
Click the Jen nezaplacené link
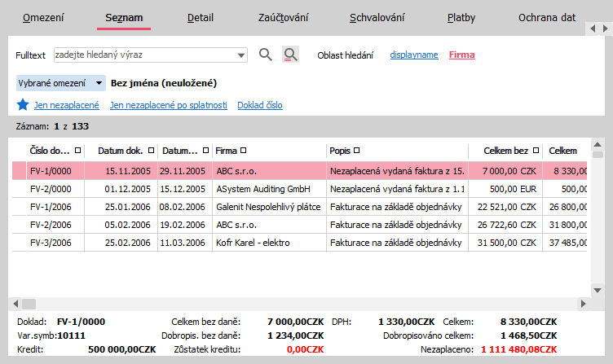(66, 105)
